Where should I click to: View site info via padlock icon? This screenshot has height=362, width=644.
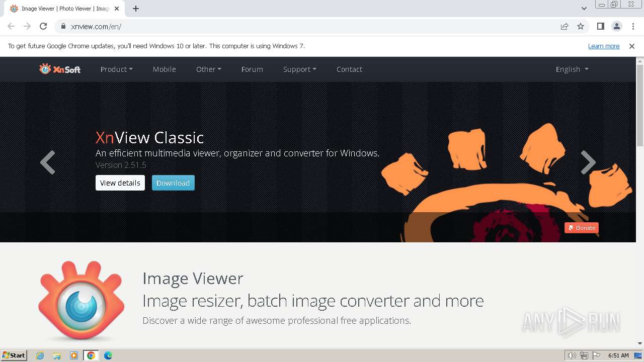(x=63, y=26)
